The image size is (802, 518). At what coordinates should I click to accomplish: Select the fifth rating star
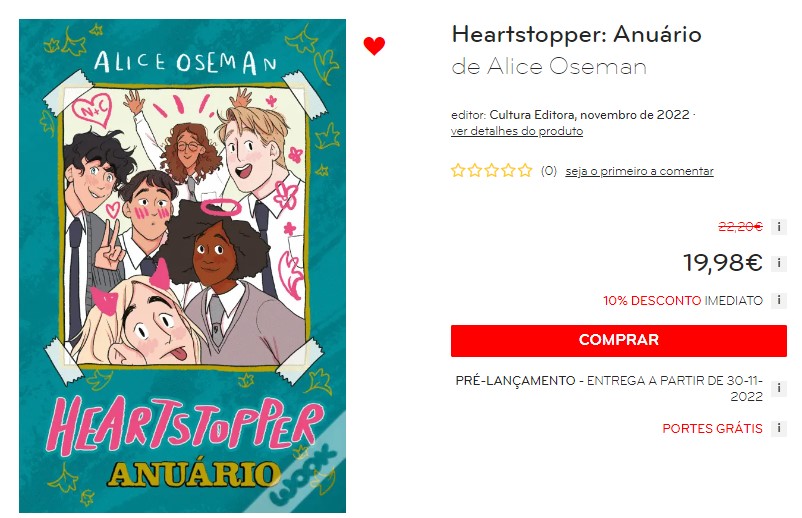click(x=525, y=170)
